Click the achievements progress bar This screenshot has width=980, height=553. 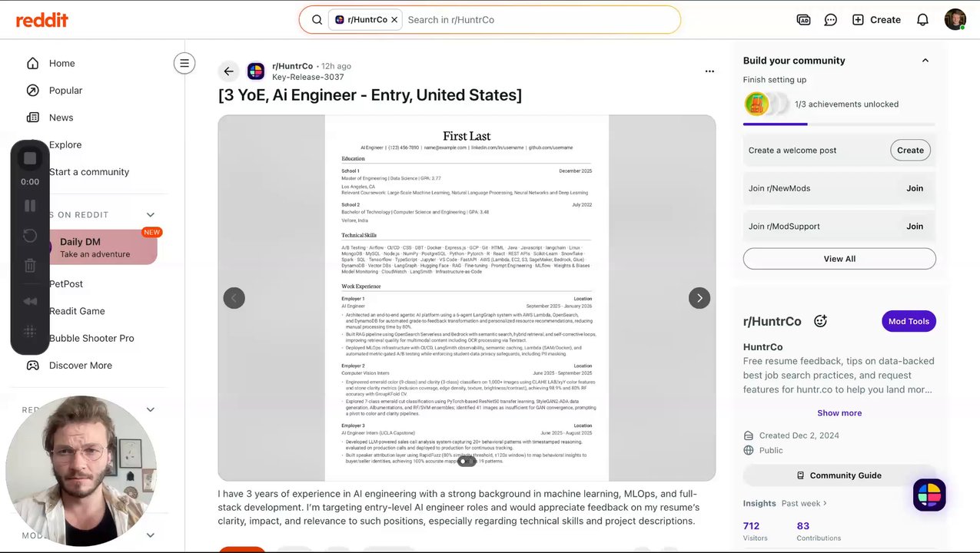click(x=839, y=124)
